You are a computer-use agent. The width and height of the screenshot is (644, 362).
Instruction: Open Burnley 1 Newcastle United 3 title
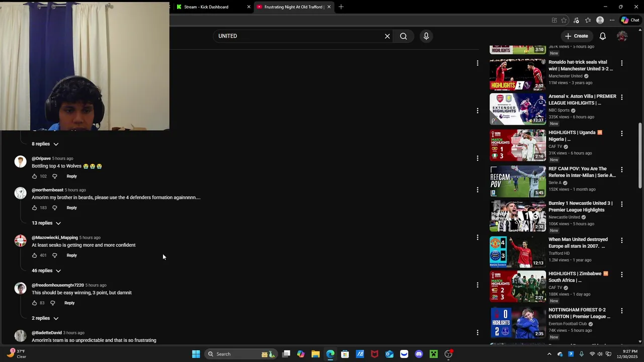coord(581,207)
